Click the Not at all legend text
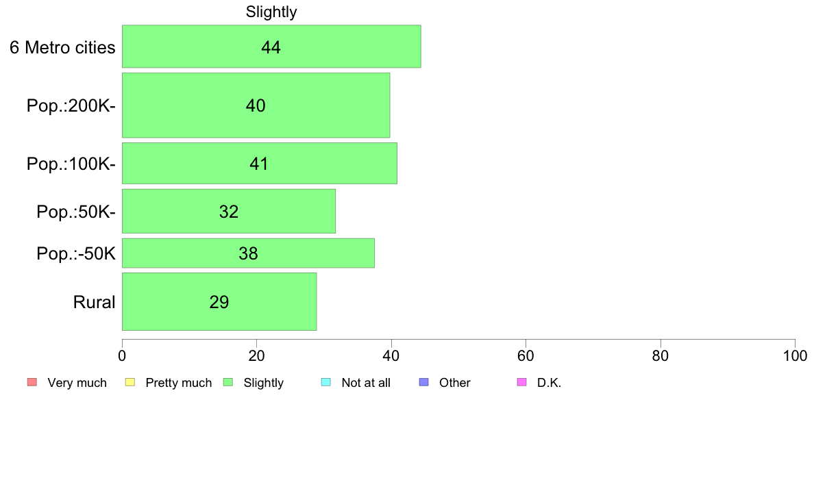The image size is (814, 504). (366, 383)
